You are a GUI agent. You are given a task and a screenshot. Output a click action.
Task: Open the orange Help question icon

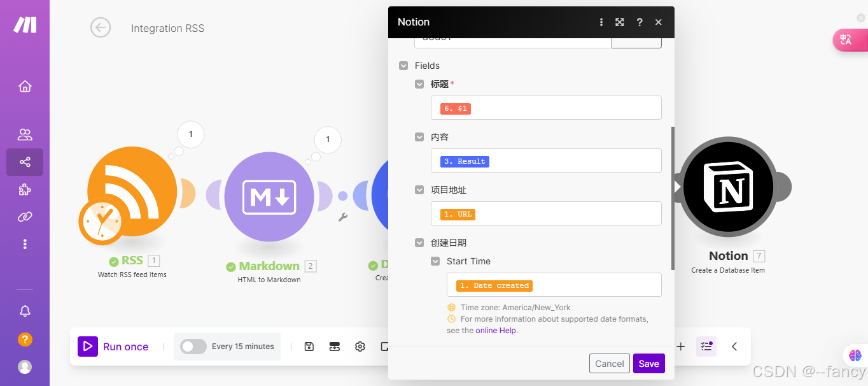click(25, 339)
